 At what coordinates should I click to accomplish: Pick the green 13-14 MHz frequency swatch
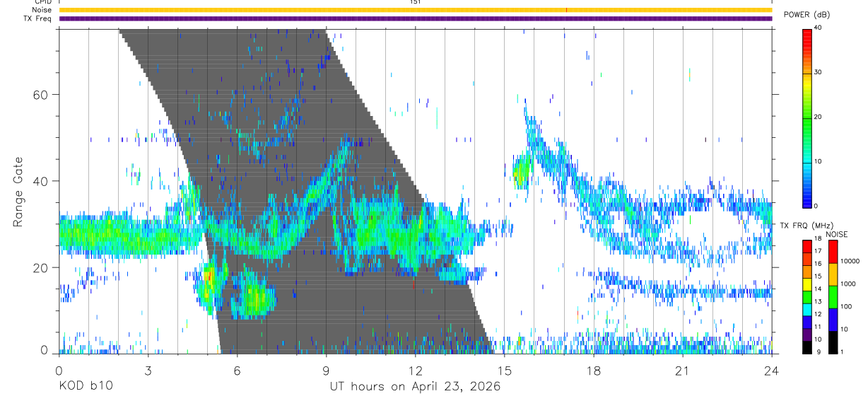807,297
